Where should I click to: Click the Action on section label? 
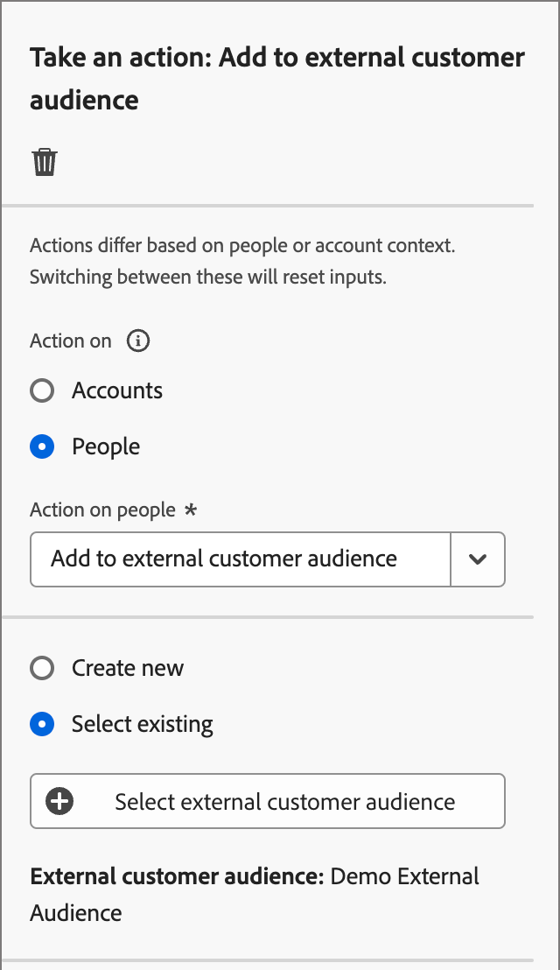pyautogui.click(x=70, y=341)
